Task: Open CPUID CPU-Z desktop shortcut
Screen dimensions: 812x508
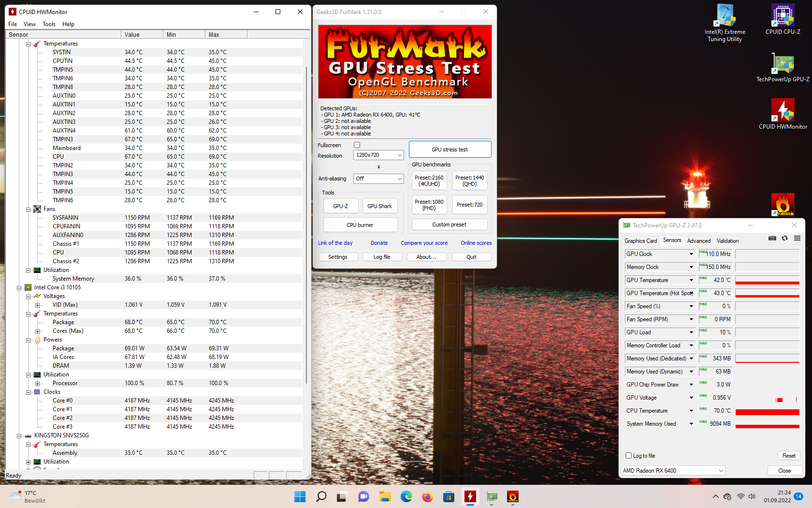Action: (x=783, y=19)
